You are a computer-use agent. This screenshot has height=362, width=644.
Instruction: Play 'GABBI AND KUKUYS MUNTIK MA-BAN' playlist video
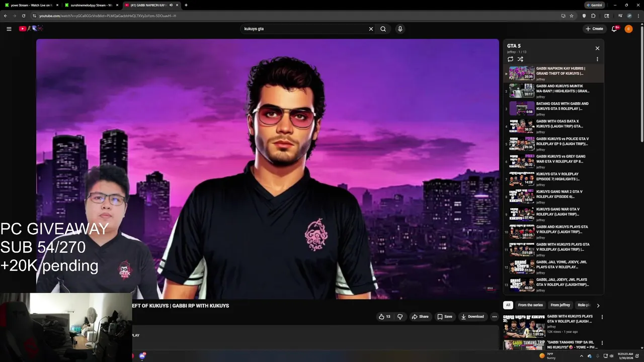pyautogui.click(x=554, y=91)
